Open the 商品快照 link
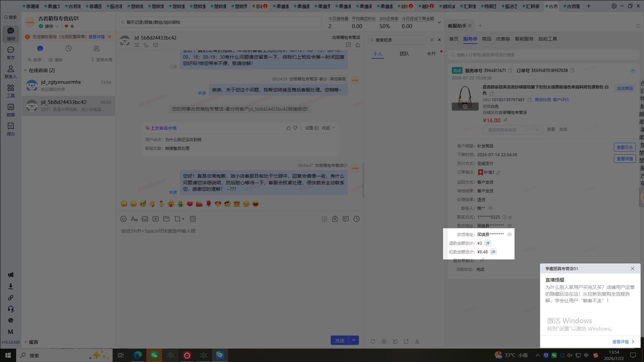The height and width of the screenshot is (362, 644). click(x=543, y=100)
